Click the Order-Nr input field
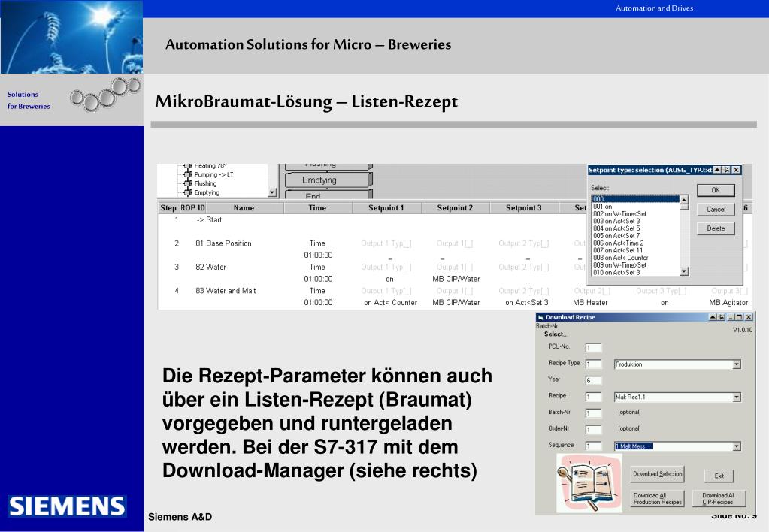 click(593, 430)
